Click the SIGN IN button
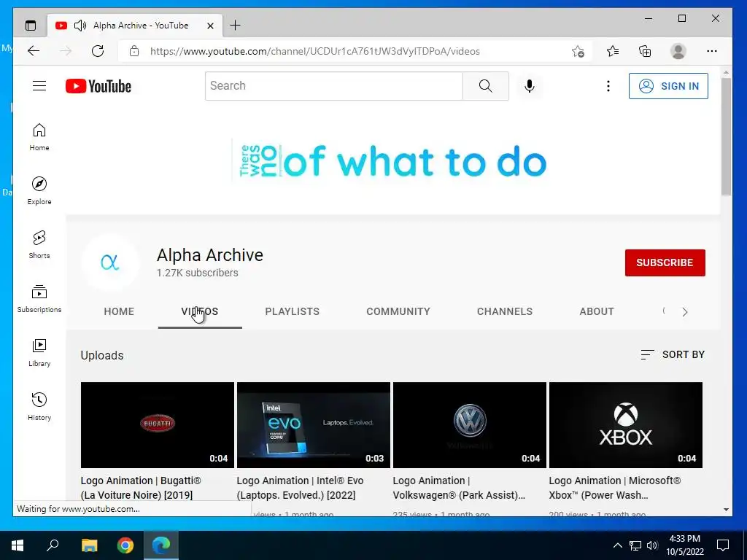Image resolution: width=747 pixels, height=560 pixels. pyautogui.click(x=668, y=86)
